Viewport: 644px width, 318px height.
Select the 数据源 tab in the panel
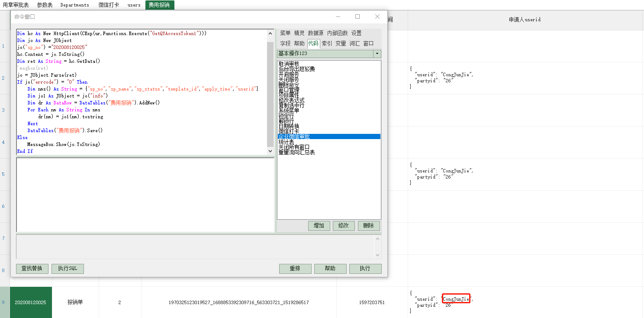coord(316,33)
